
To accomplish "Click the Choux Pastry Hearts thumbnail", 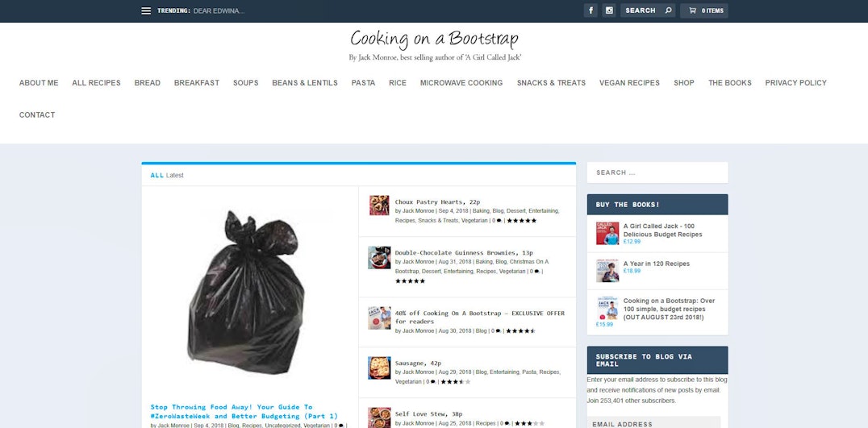I will [379, 206].
